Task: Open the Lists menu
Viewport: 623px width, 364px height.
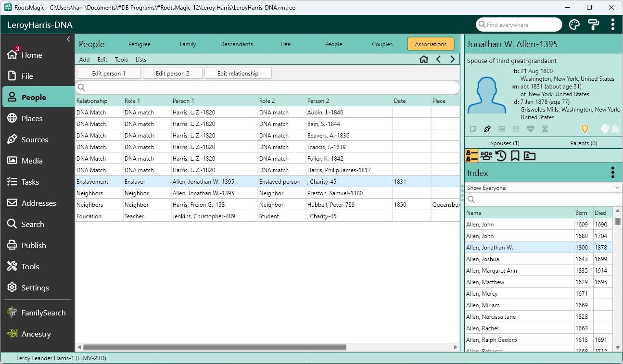Action: click(141, 60)
